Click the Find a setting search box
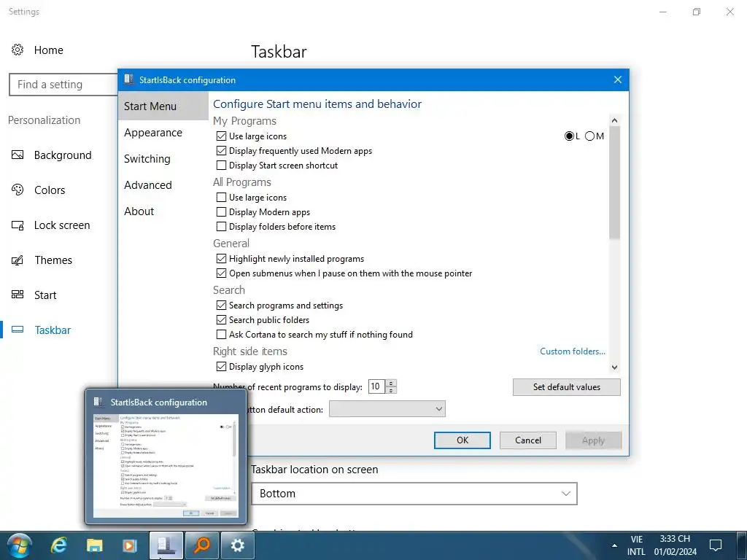This screenshot has height=560, width=747. coord(64,85)
